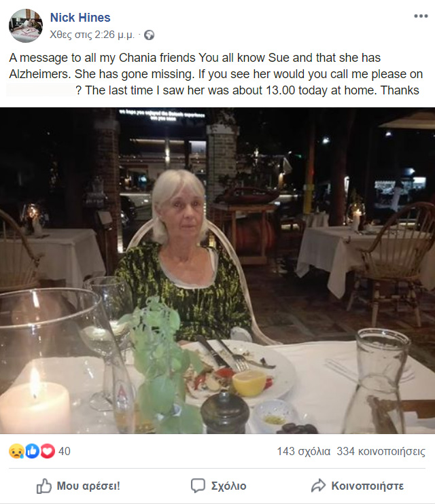Click the thumbs-up icon beside Μου αρέσει!
The height and width of the screenshot is (504, 435).
click(x=43, y=486)
